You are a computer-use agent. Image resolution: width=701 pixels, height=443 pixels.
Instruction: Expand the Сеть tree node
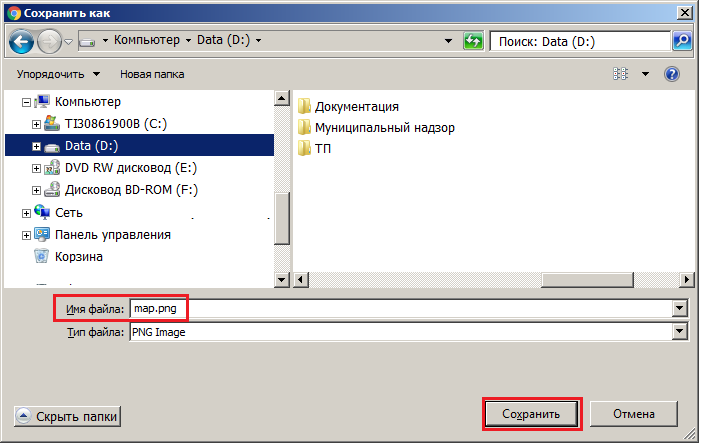click(27, 212)
